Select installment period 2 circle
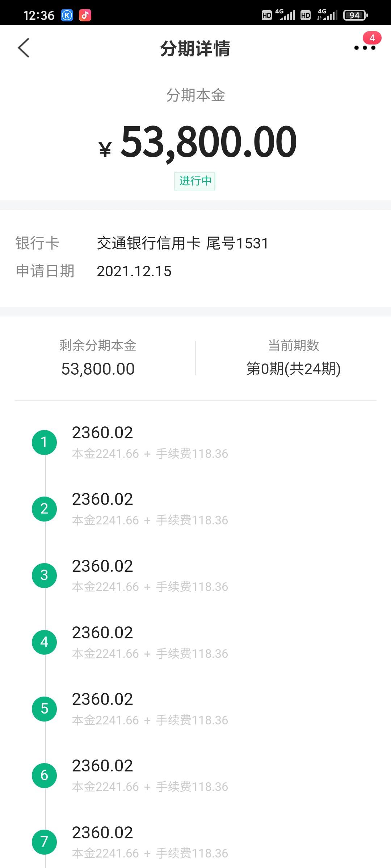Image resolution: width=391 pixels, height=868 pixels. [x=45, y=509]
